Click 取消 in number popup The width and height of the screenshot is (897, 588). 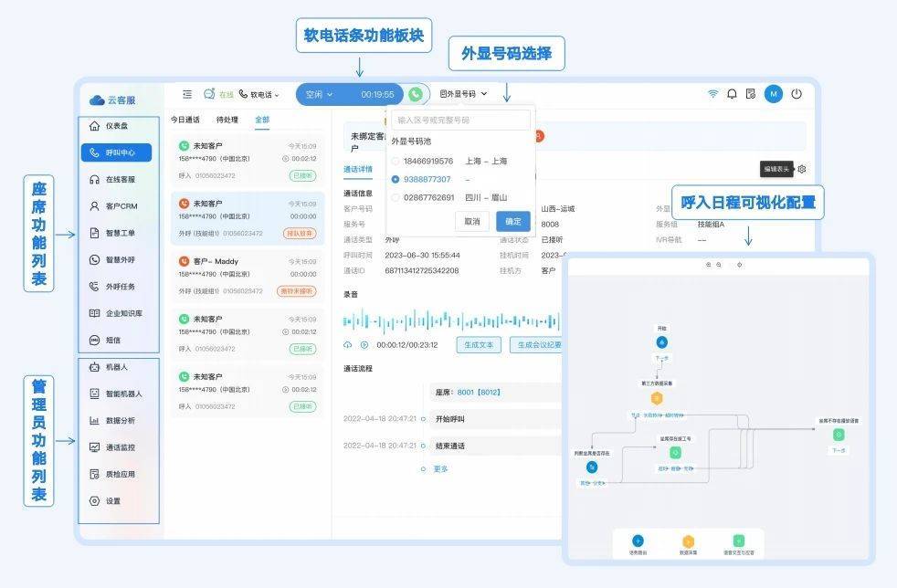472,221
